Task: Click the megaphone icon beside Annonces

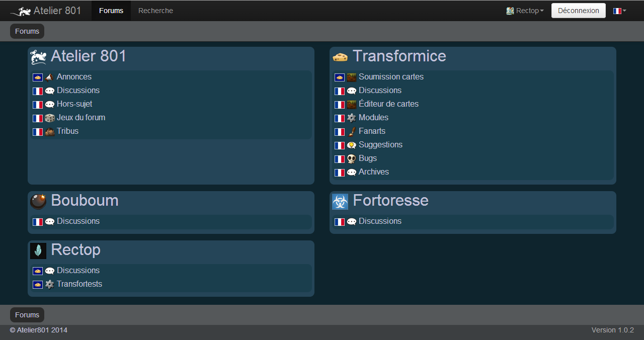Action: point(49,77)
